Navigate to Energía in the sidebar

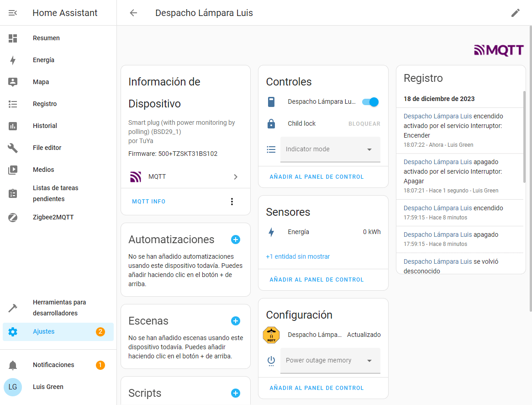43,60
